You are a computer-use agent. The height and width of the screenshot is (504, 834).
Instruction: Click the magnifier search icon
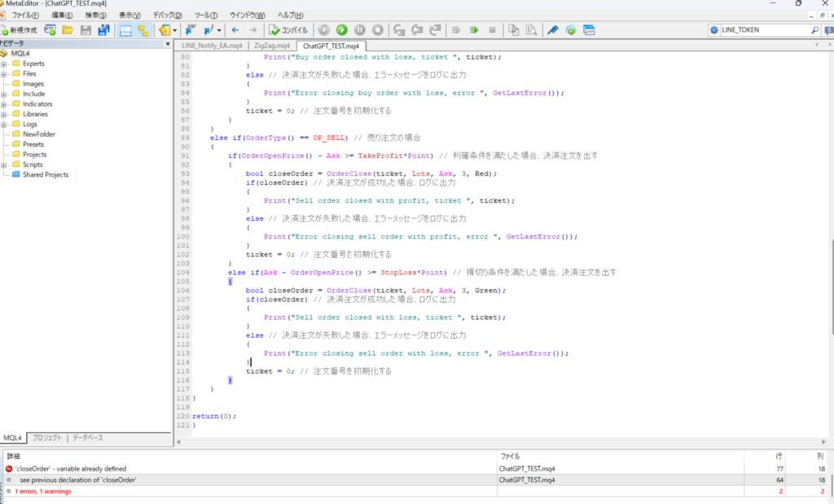814,30
